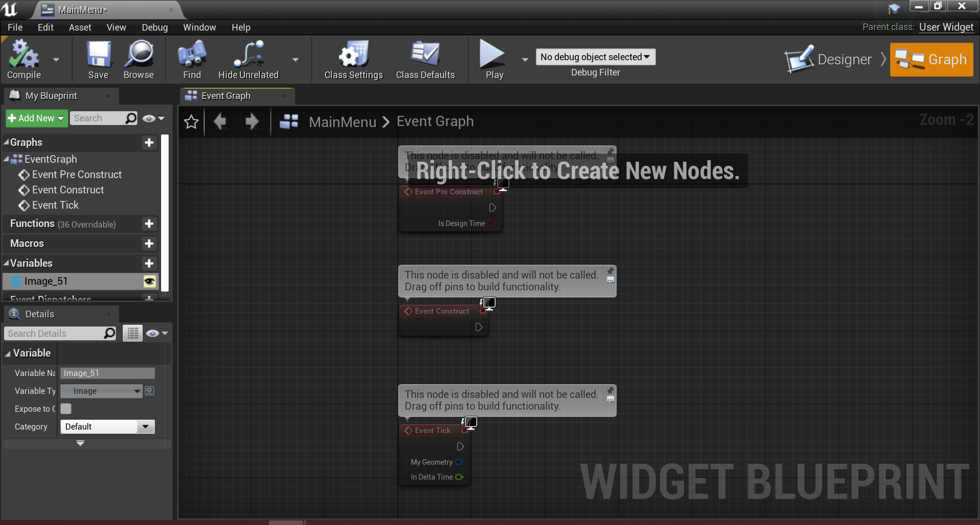Toggle Hide Unrelated nodes
Screen dimensions: 980x525
point(249,60)
